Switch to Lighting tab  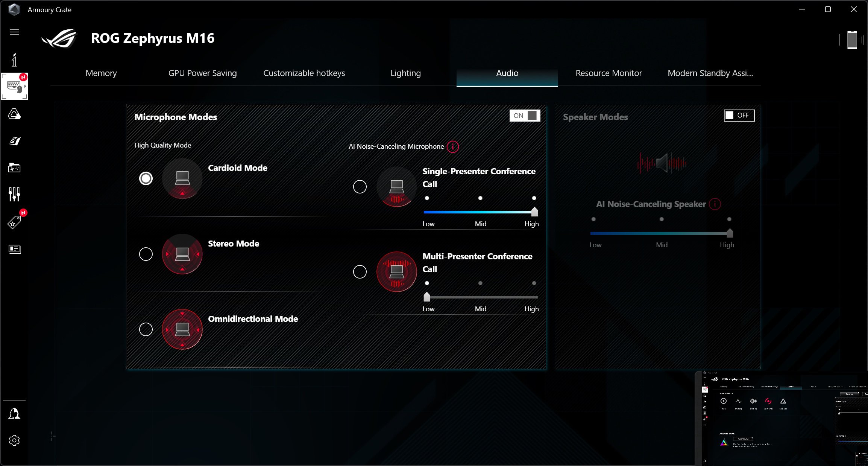(x=406, y=72)
